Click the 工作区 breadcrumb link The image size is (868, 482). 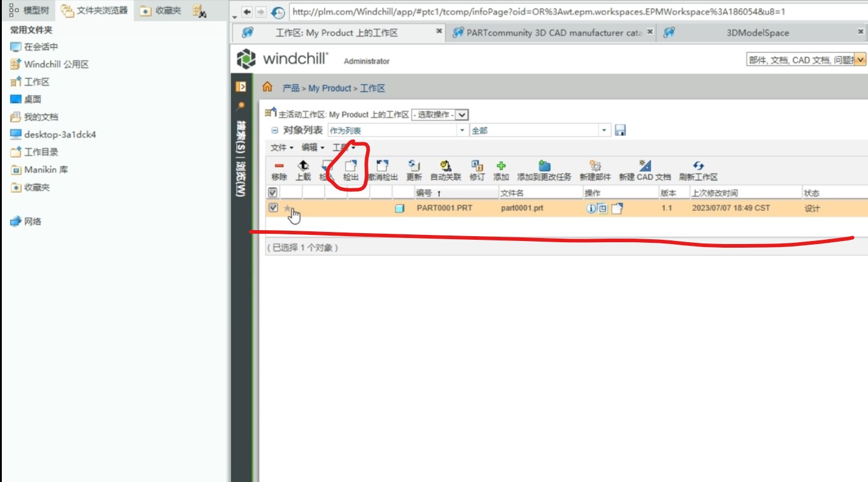373,88
